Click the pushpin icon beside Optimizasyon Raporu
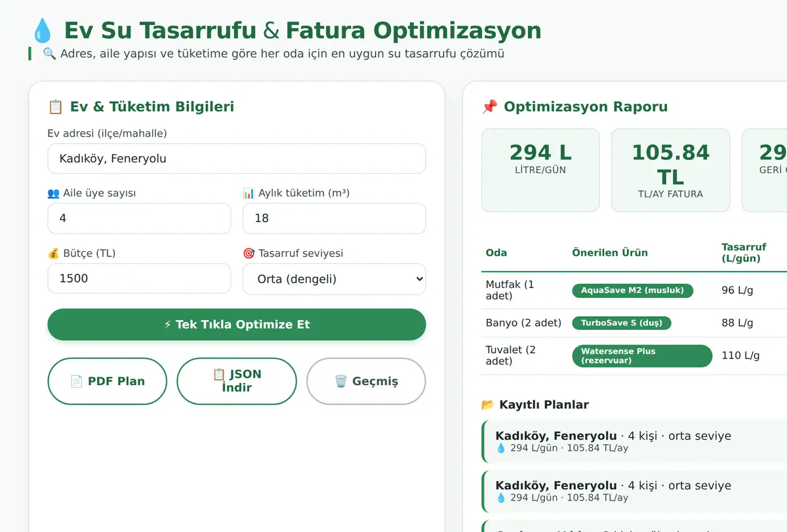The image size is (787, 532). click(489, 107)
